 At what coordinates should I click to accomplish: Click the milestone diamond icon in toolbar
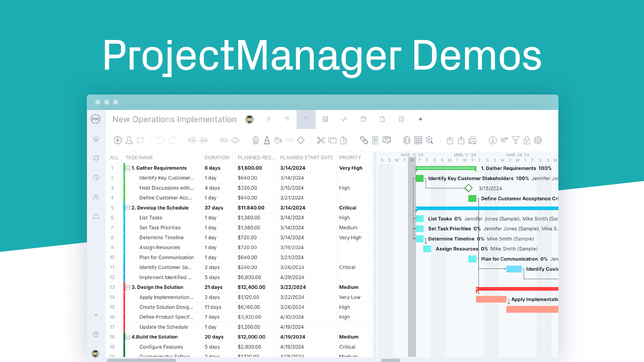[x=301, y=140]
